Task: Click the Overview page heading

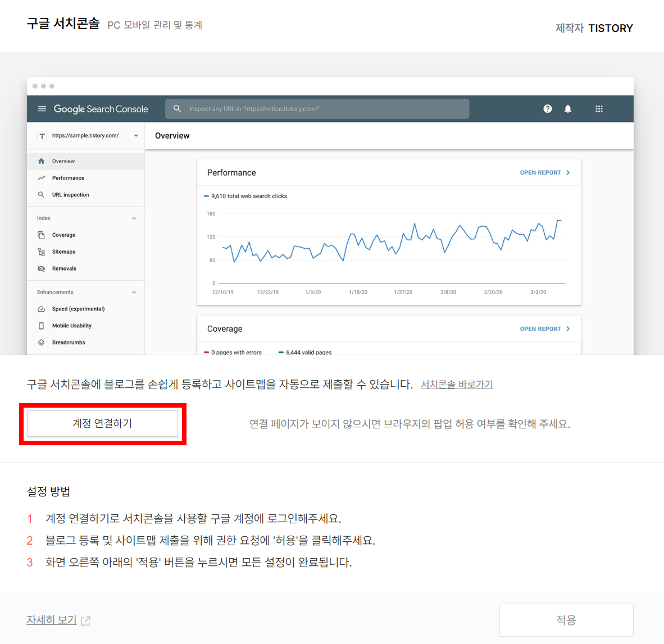Action: click(x=172, y=136)
